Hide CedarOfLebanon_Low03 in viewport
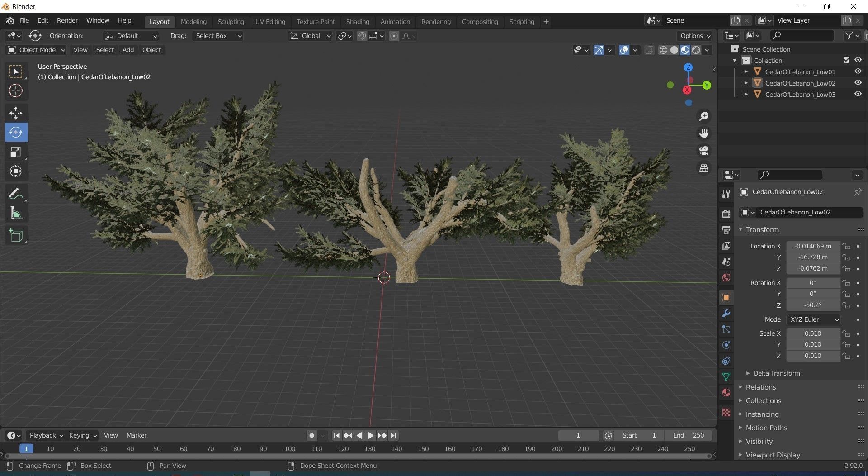Viewport: 868px width, 476px height. tap(858, 94)
